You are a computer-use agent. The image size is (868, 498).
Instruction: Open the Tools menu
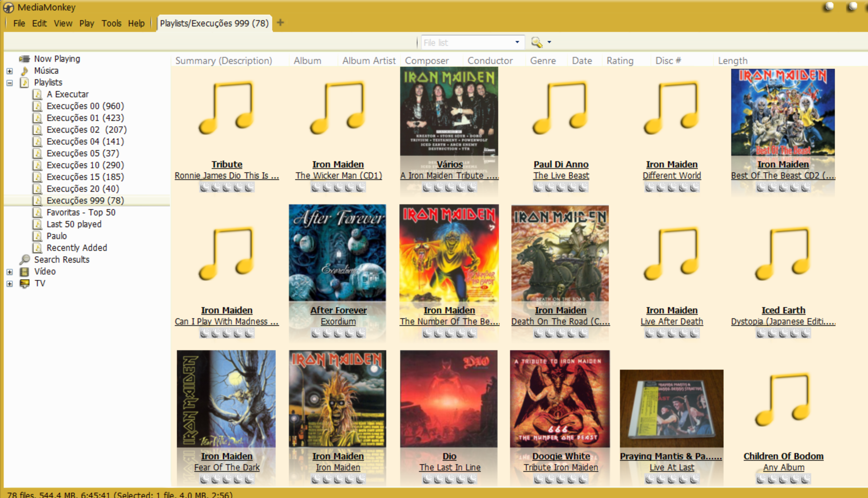tap(111, 23)
